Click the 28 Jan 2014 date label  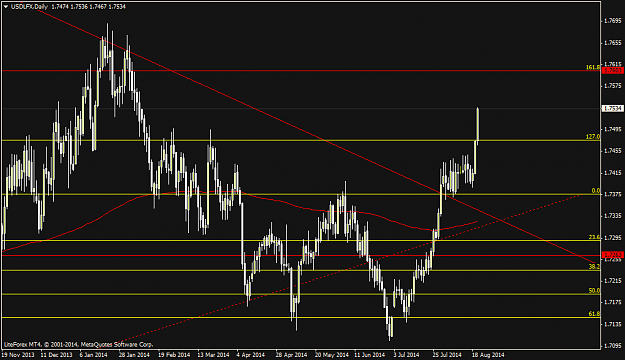tap(134, 354)
